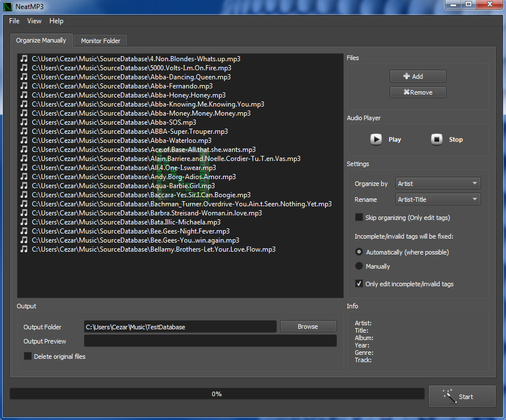Click music note icon beside Ace.of.Base-All.that.she.wants.mp3
The image size is (506, 420).
[24, 149]
